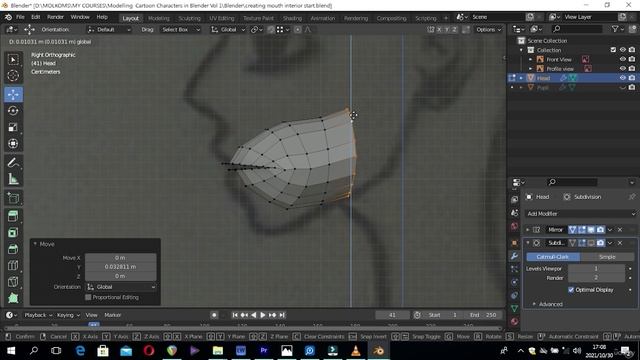Toggle Mirror modifier edit mode display
This screenshot has width=640, height=360.
(582, 230)
